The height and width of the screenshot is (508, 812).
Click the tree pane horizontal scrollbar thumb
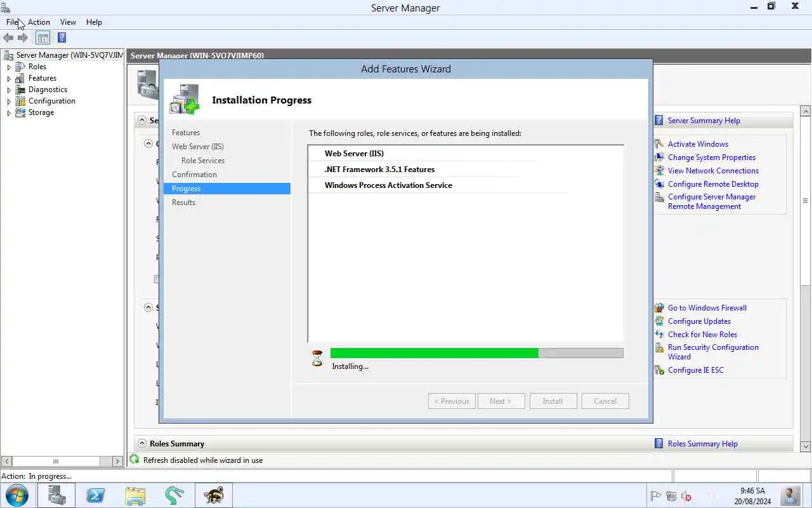(x=55, y=462)
